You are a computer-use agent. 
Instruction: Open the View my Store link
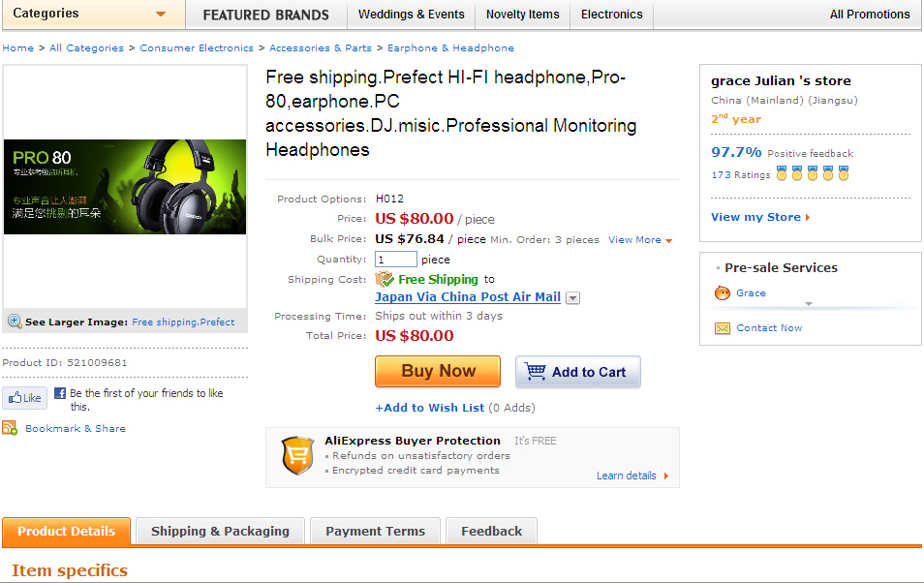point(759,217)
